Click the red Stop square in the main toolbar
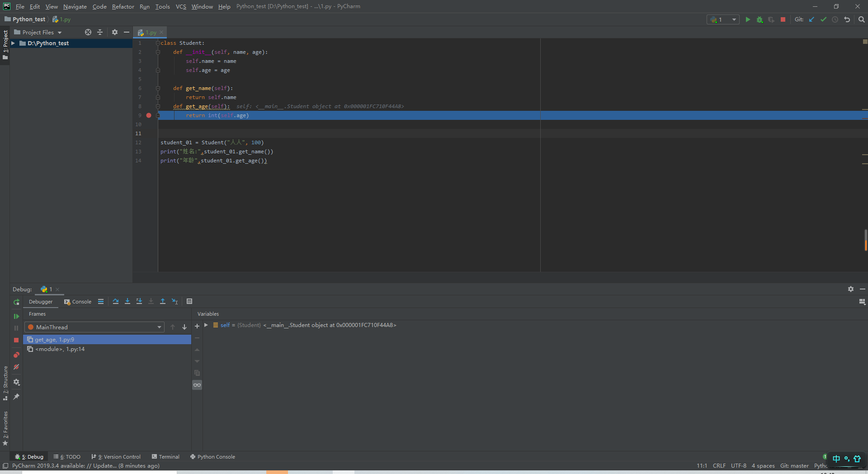Screen dimensions: 868x474 pyautogui.click(x=783, y=19)
